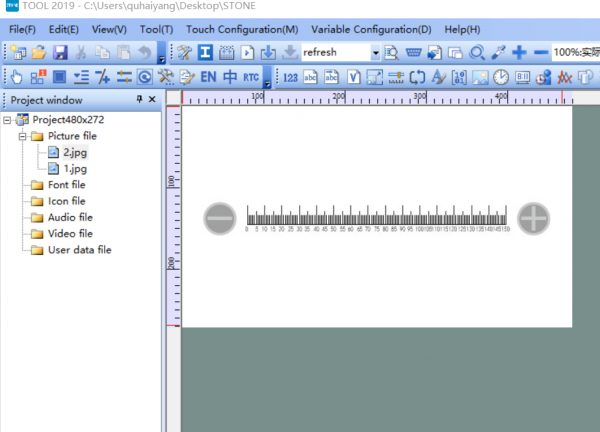Select 2.jpg in the project tree
The height and width of the screenshot is (432, 600).
(x=75, y=153)
